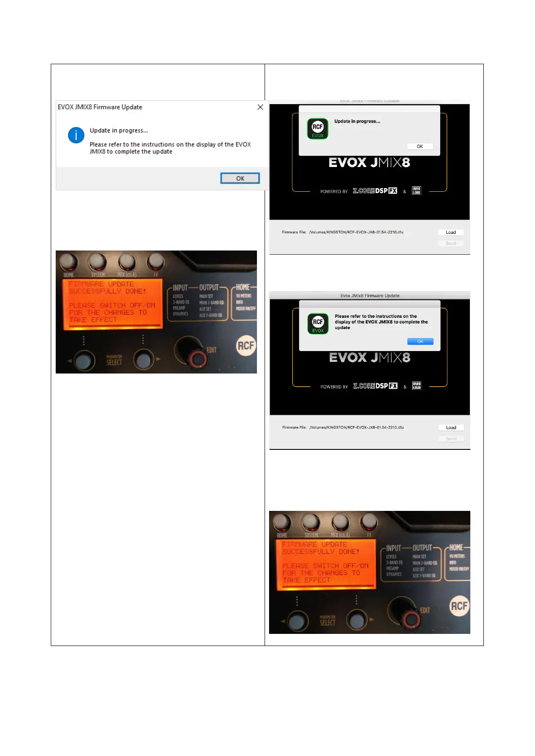The height and width of the screenshot is (756, 535).
Task: Click the RCF logo in the right mixer photo
Action: tap(460, 606)
